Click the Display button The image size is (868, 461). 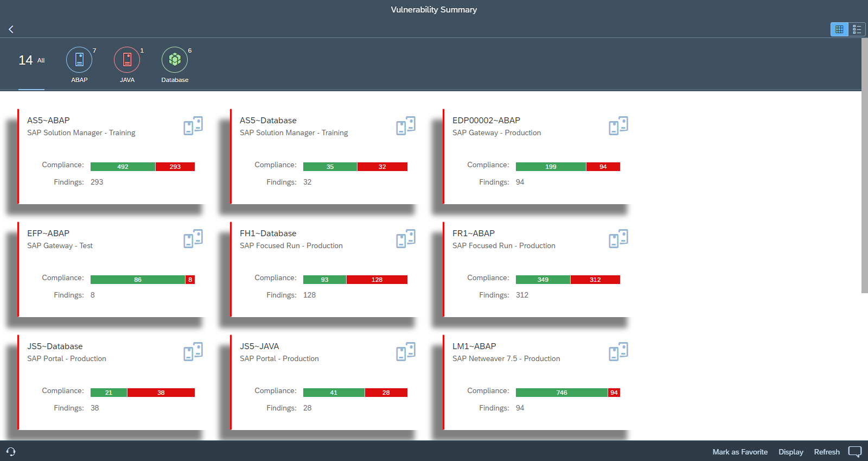(790, 452)
